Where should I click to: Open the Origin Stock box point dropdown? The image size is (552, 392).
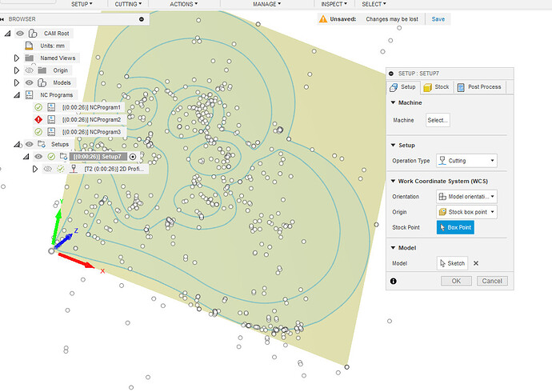click(466, 212)
